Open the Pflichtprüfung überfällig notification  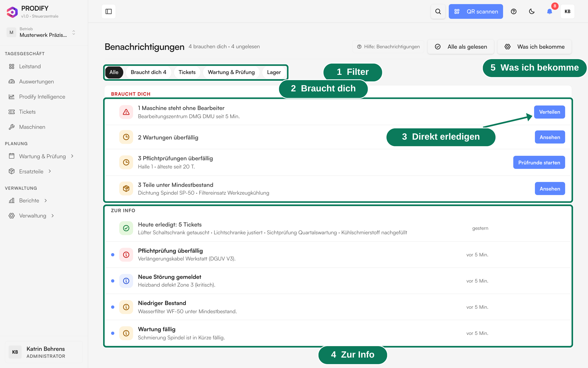point(338,255)
